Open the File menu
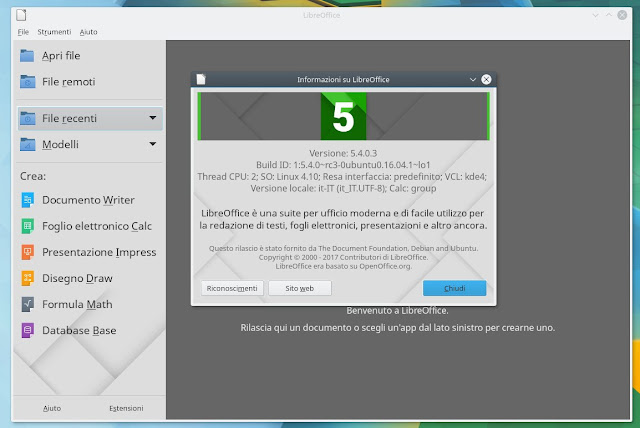Image resolution: width=640 pixels, height=428 pixels. [x=23, y=32]
